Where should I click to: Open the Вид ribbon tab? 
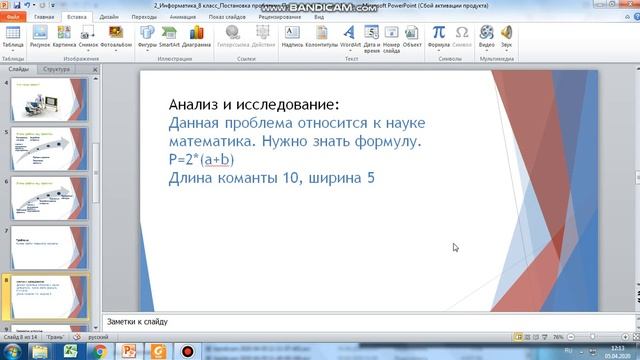(319, 17)
